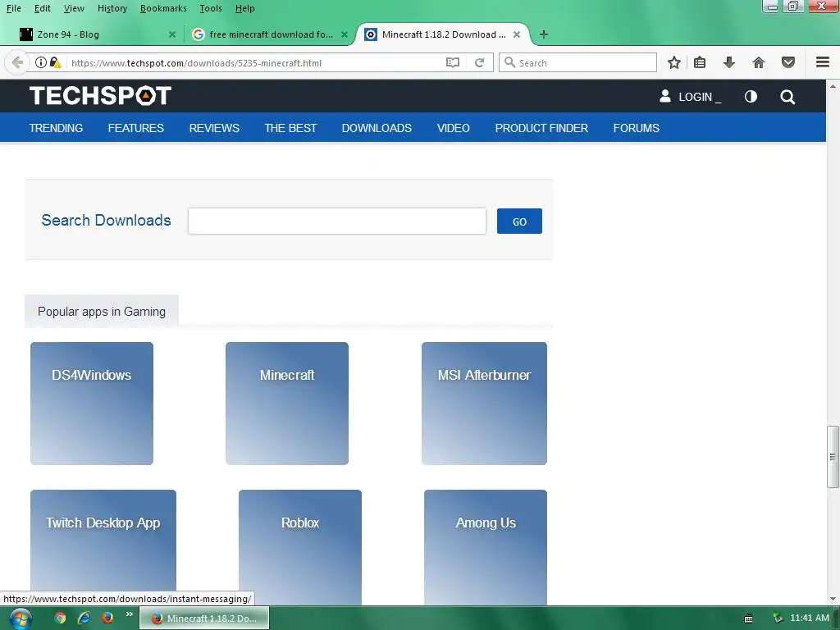Viewport: 840px width, 630px height.
Task: Click the lock warning icon in address bar
Action: (x=55, y=62)
